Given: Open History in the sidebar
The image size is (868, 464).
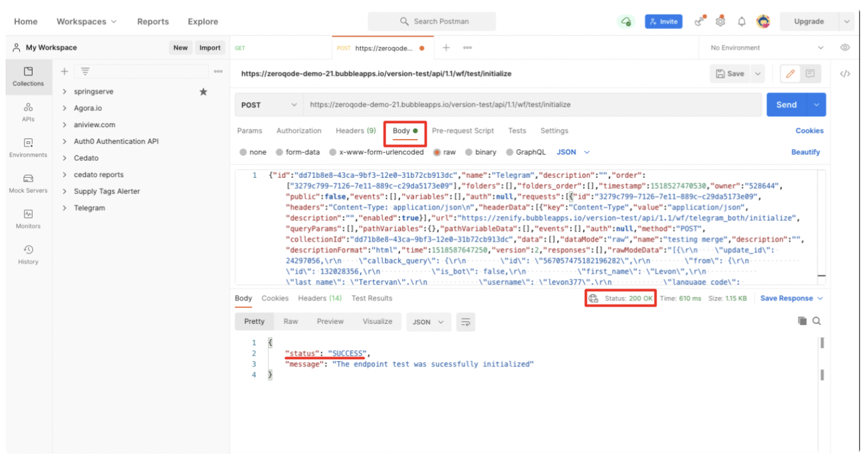Looking at the screenshot, I should click(28, 255).
